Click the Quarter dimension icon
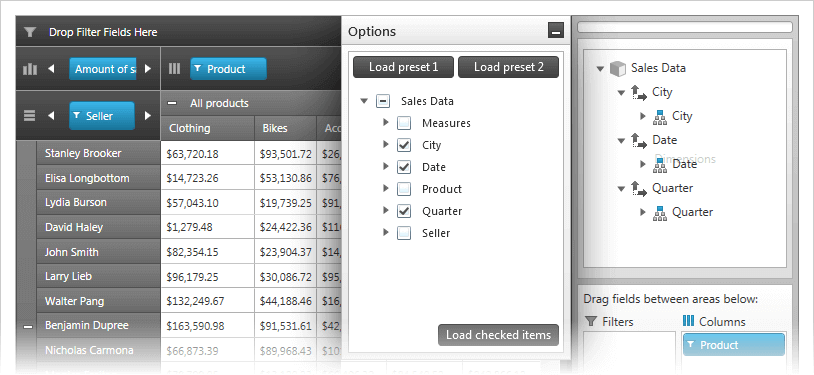The image size is (814, 375). (x=640, y=189)
